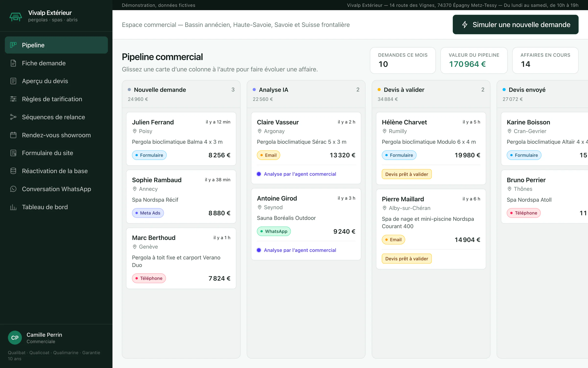Click the Camille Perrin CP avatar
The height and width of the screenshot is (368, 588).
15,338
